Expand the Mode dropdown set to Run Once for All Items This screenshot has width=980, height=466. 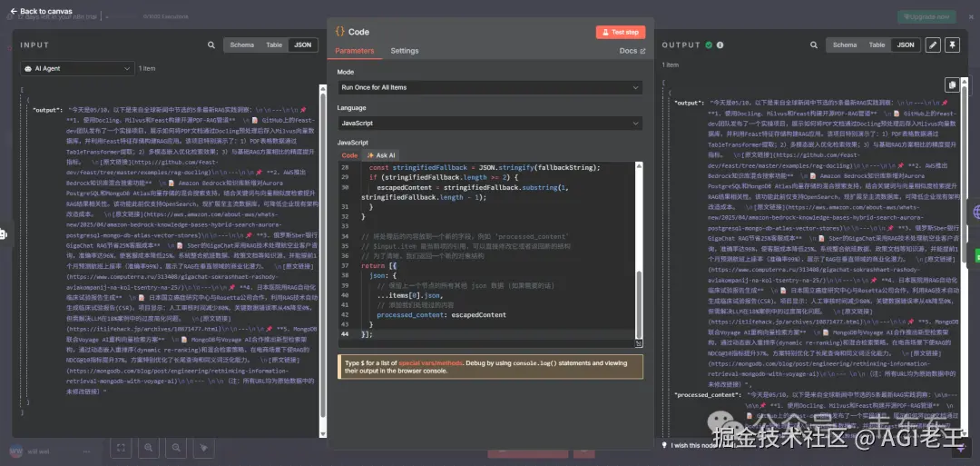coord(490,87)
